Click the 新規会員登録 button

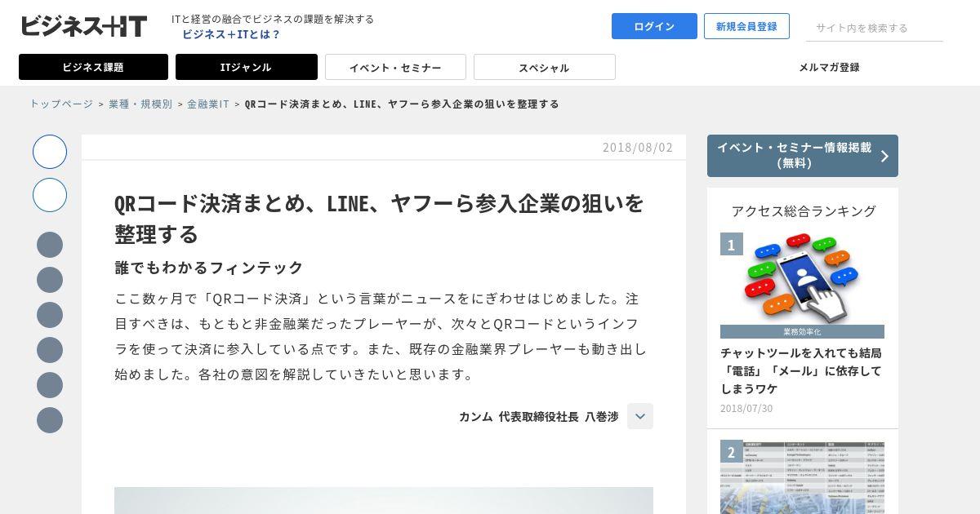pos(746,26)
